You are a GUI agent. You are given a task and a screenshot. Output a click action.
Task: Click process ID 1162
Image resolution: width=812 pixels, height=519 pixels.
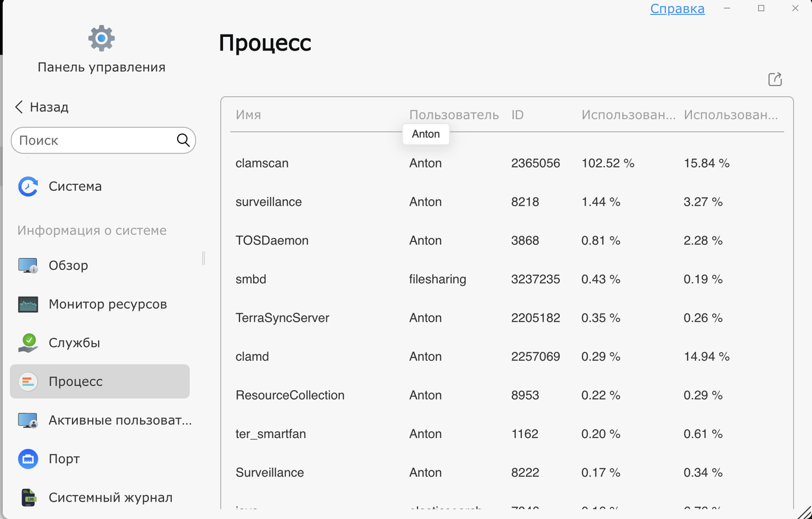click(525, 434)
